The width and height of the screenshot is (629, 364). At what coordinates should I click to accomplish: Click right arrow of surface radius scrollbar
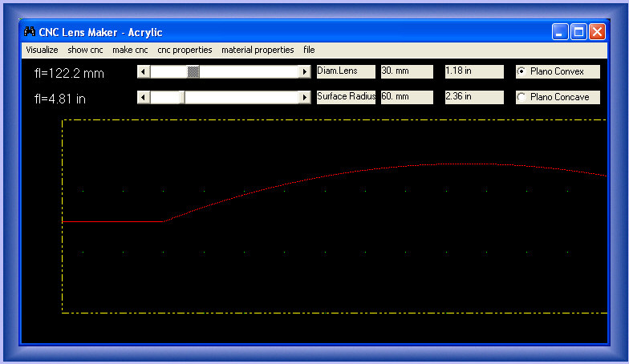[x=304, y=98]
